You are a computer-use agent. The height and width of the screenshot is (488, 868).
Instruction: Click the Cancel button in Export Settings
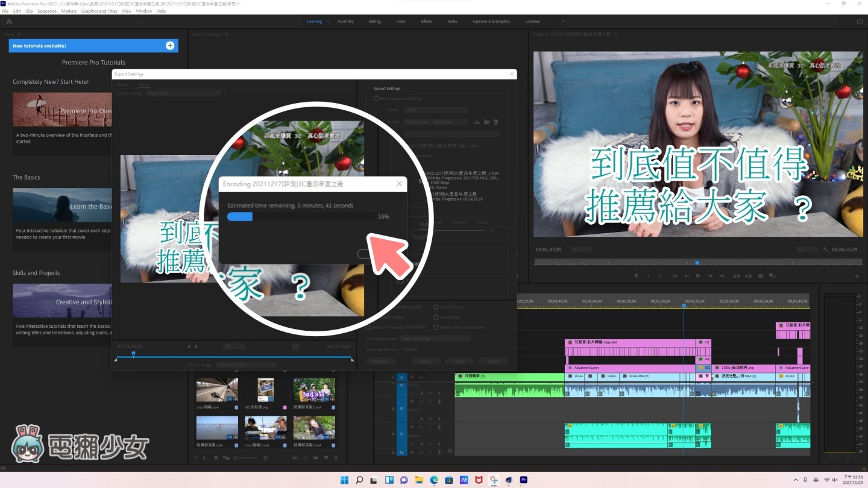493,361
